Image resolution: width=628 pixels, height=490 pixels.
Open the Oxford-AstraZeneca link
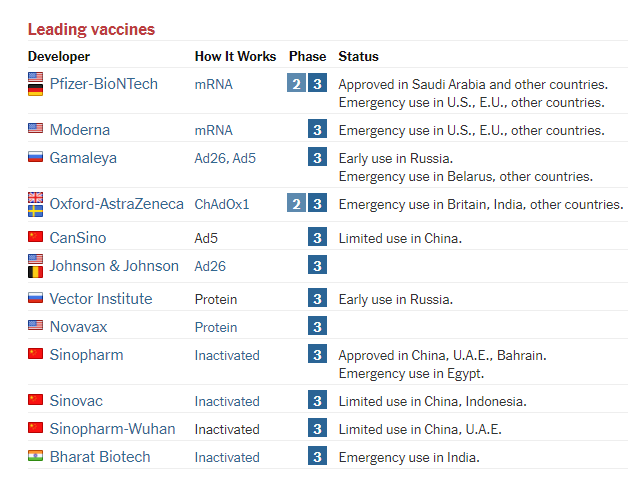tap(116, 204)
